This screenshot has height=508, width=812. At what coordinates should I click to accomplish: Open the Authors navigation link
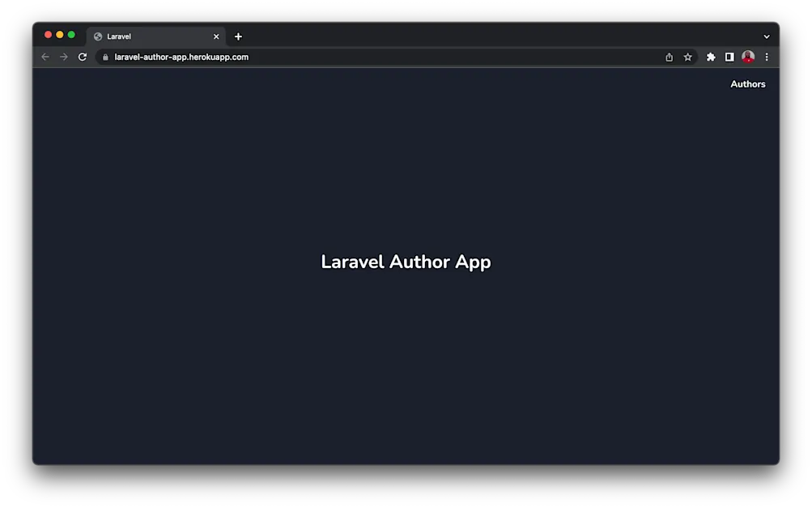coord(747,83)
